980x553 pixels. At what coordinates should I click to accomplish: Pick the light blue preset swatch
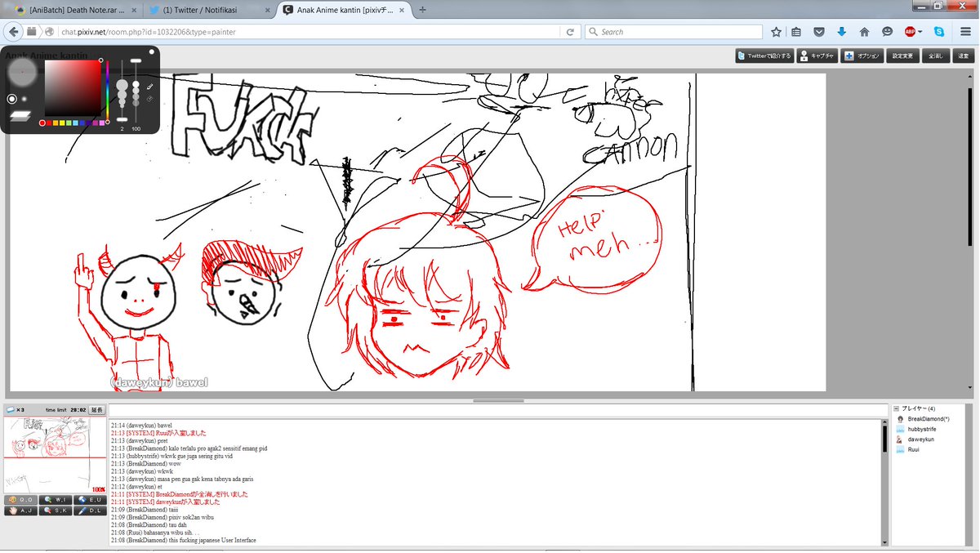click(x=75, y=123)
